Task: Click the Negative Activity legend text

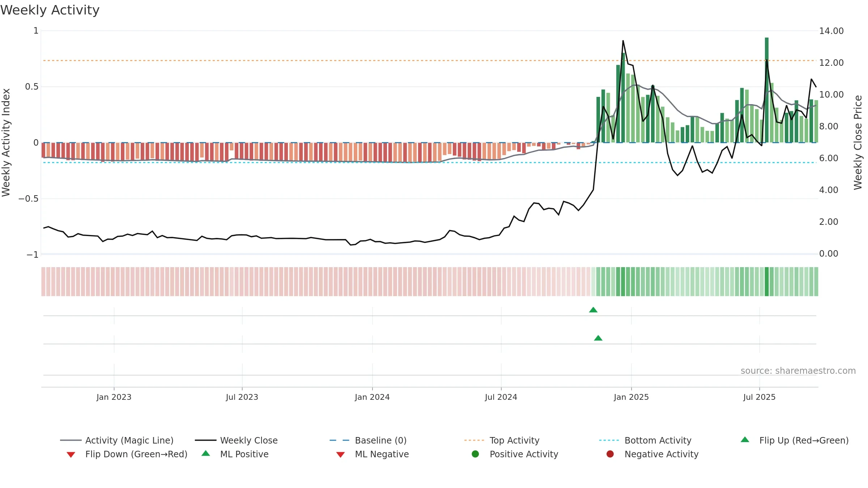Action: click(x=661, y=454)
